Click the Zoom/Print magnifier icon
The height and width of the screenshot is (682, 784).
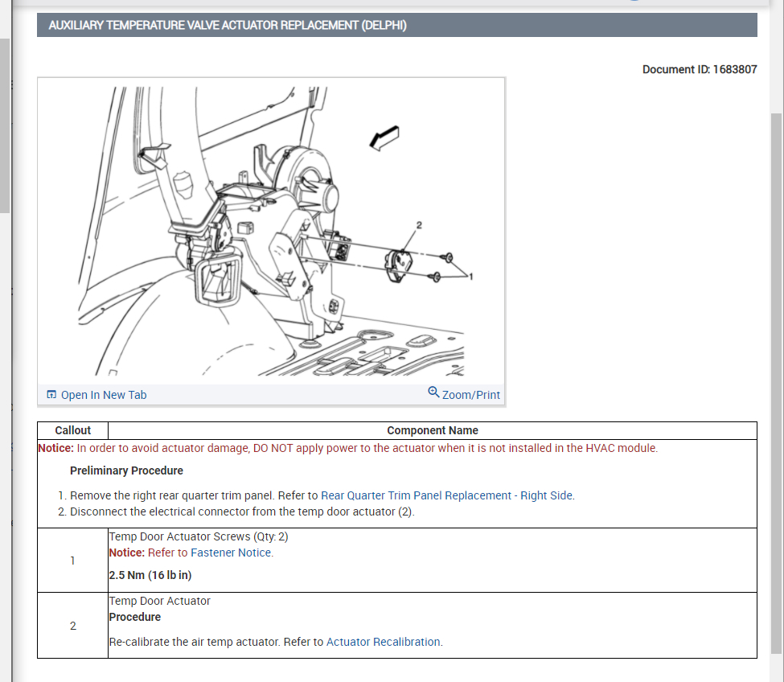click(x=433, y=392)
